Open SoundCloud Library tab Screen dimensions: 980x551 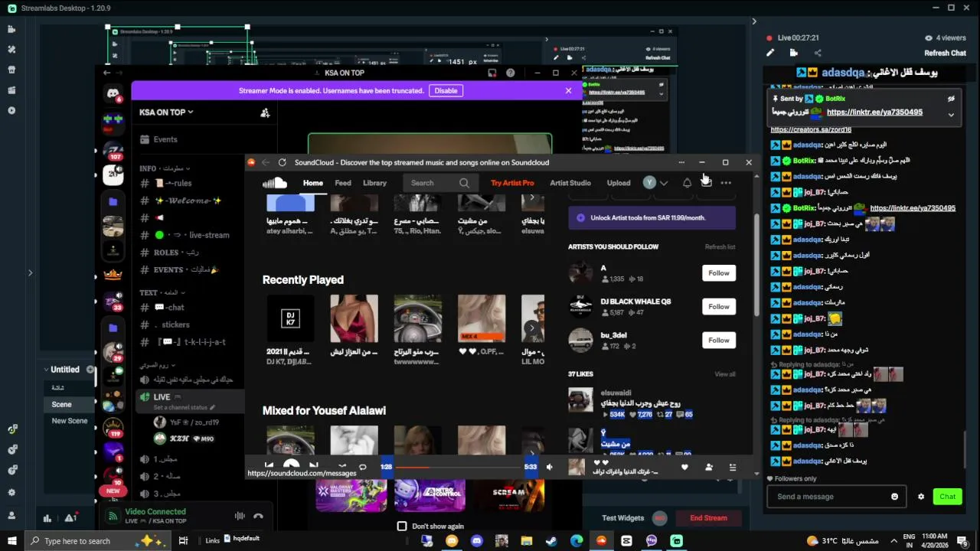[374, 183]
